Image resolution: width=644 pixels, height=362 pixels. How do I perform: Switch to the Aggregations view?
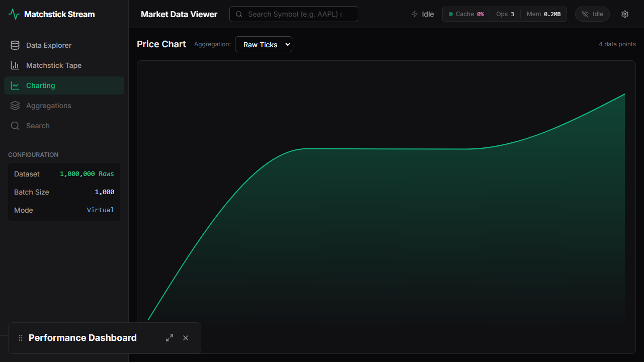[x=49, y=106]
